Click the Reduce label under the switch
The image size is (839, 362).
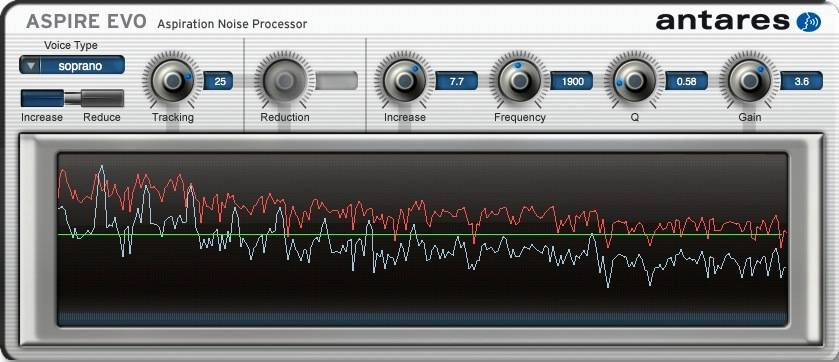click(102, 117)
